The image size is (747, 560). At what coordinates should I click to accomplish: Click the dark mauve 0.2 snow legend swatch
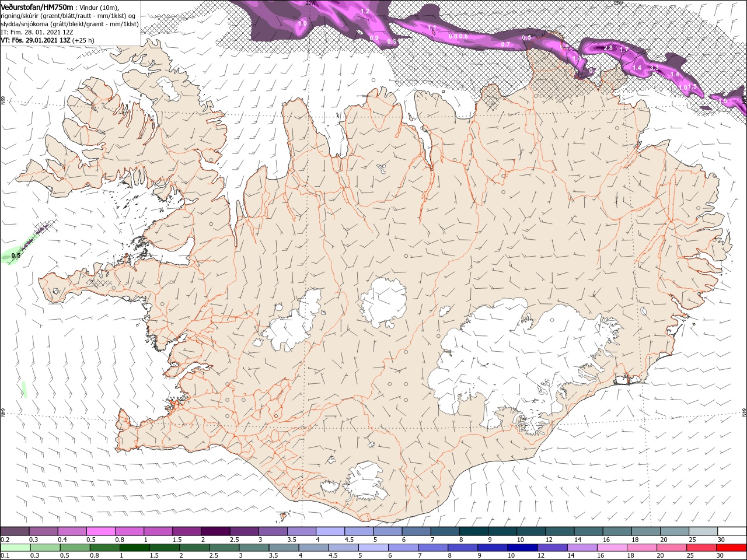tap(15, 531)
